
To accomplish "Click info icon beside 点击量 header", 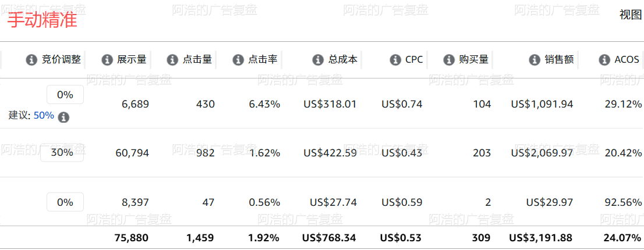I will point(172,60).
